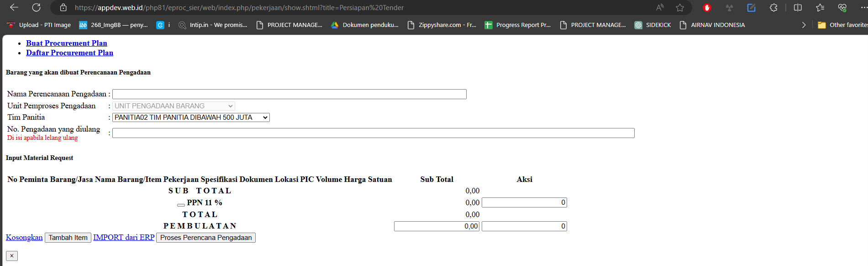Click the site padlock security icon
Viewport: 868px width, 266px height.
click(x=63, y=8)
